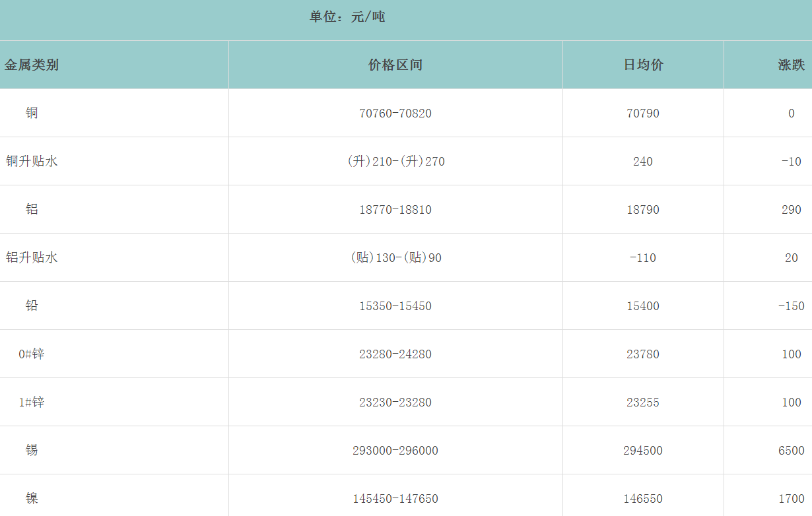Click the 单位：元/吨 label
The image size is (812, 516).
coord(347,16)
